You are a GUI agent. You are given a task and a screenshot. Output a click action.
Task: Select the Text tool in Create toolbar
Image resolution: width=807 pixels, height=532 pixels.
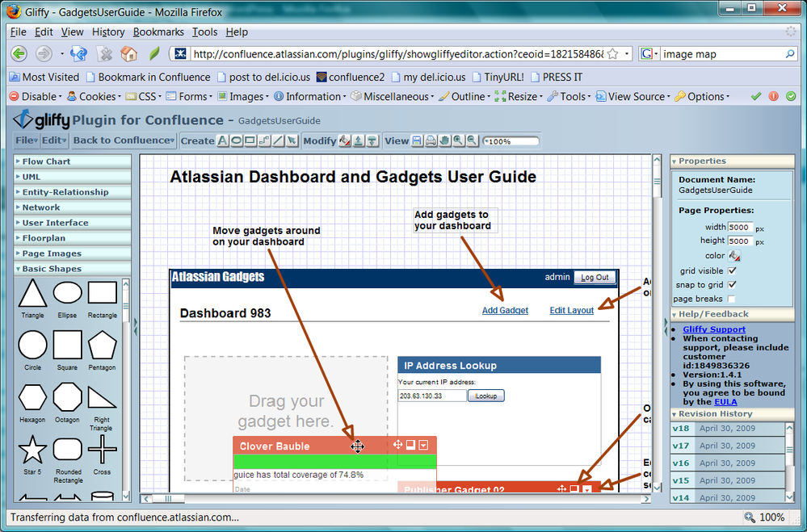tap(223, 140)
